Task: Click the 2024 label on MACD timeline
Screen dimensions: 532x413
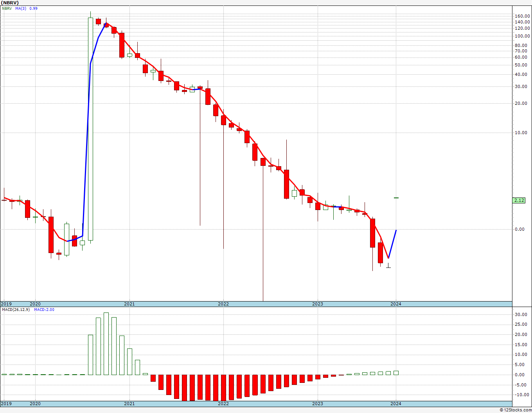Action: (396, 404)
